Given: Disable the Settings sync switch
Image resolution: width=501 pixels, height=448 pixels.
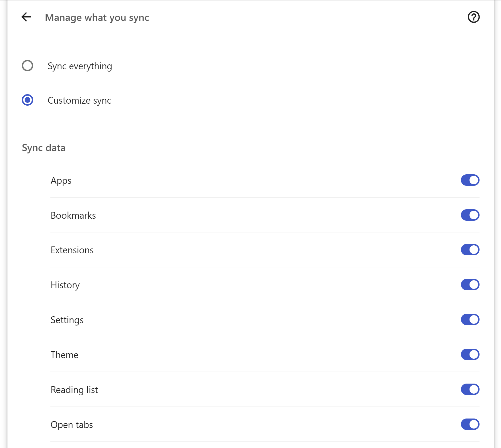Looking at the screenshot, I should (x=470, y=319).
